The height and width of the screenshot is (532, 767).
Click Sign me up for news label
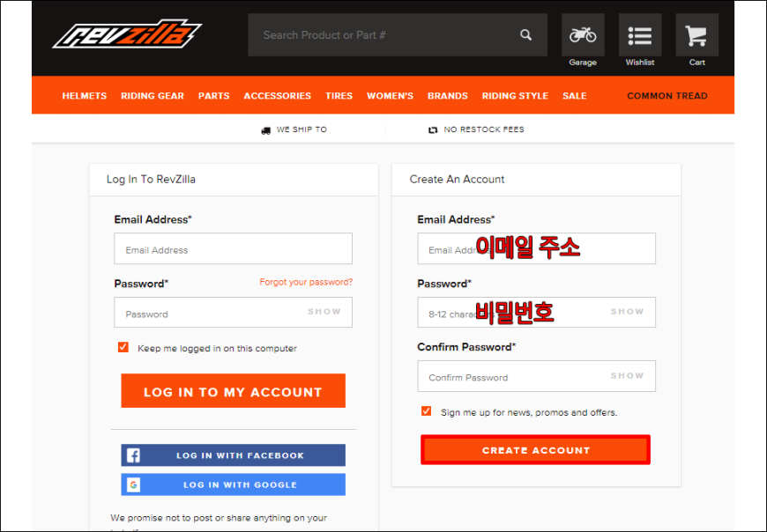tap(529, 412)
